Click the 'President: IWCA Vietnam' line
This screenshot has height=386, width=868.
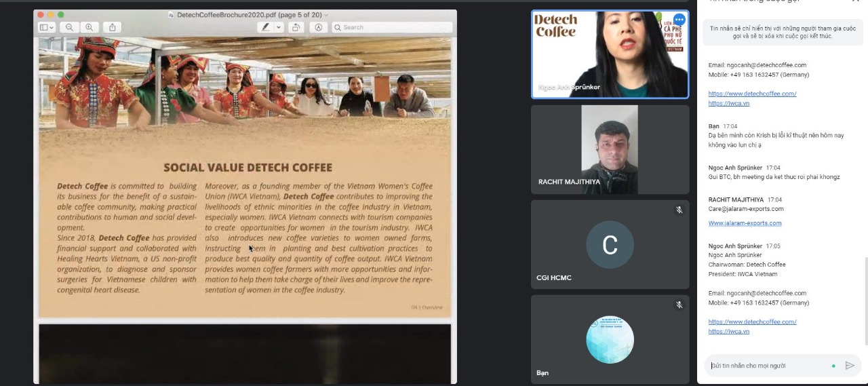(743, 274)
